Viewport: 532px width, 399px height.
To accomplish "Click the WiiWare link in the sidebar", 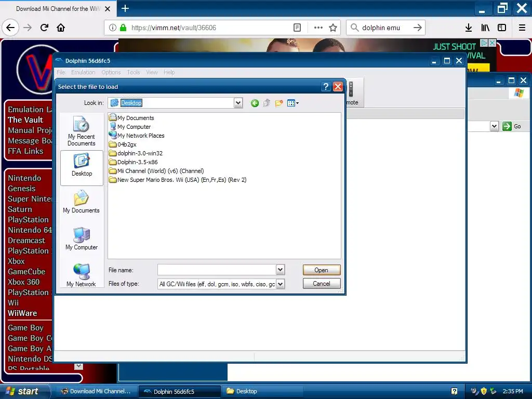I will [22, 313].
